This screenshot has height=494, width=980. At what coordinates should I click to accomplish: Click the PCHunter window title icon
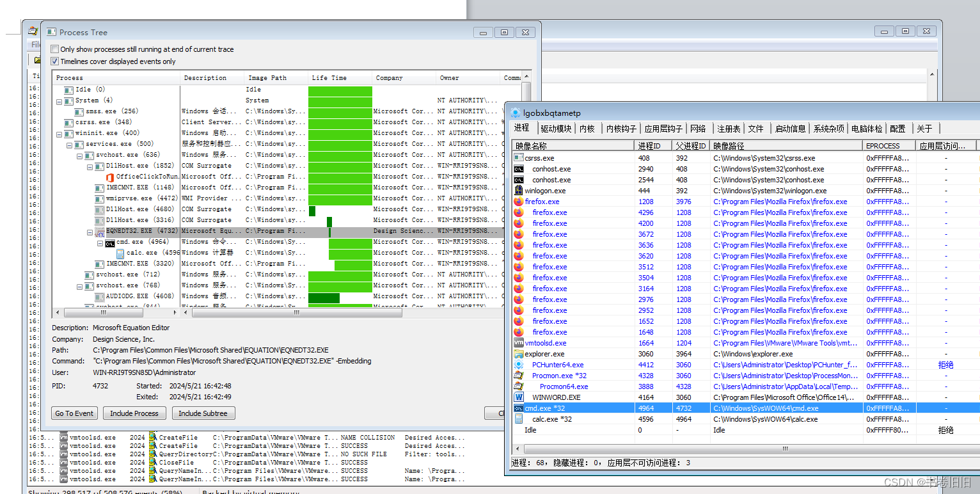click(x=515, y=113)
